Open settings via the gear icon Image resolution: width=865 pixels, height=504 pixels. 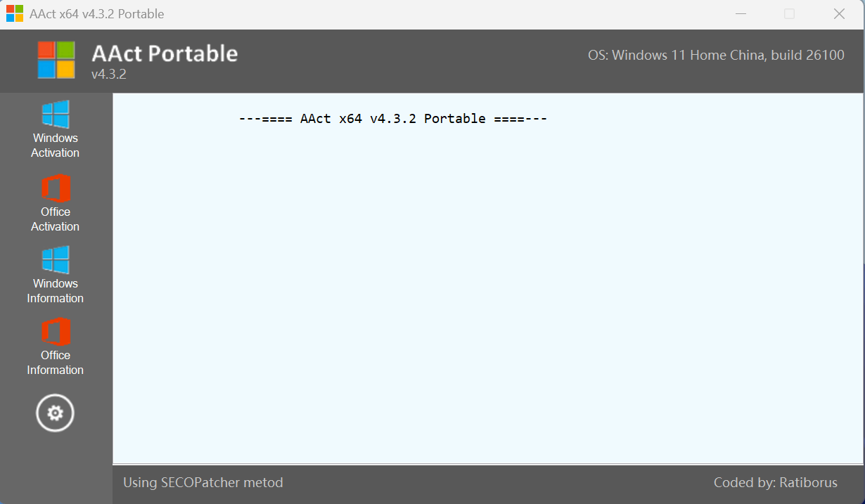[55, 413]
